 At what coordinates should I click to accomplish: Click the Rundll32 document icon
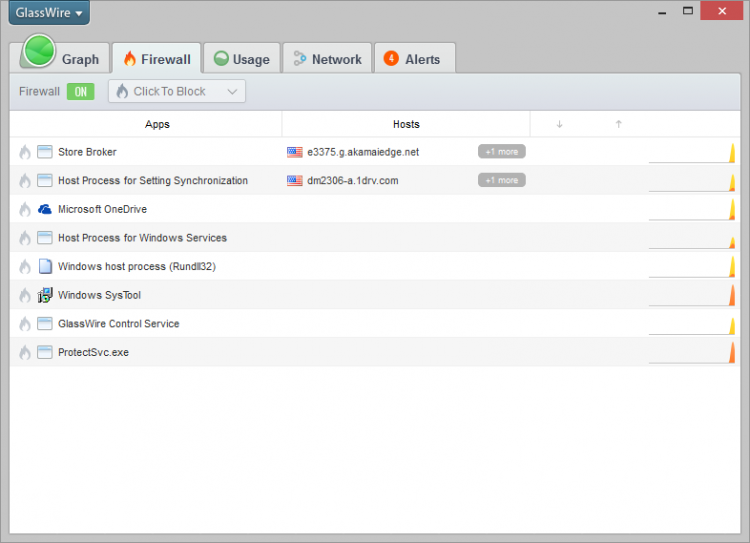coord(45,266)
